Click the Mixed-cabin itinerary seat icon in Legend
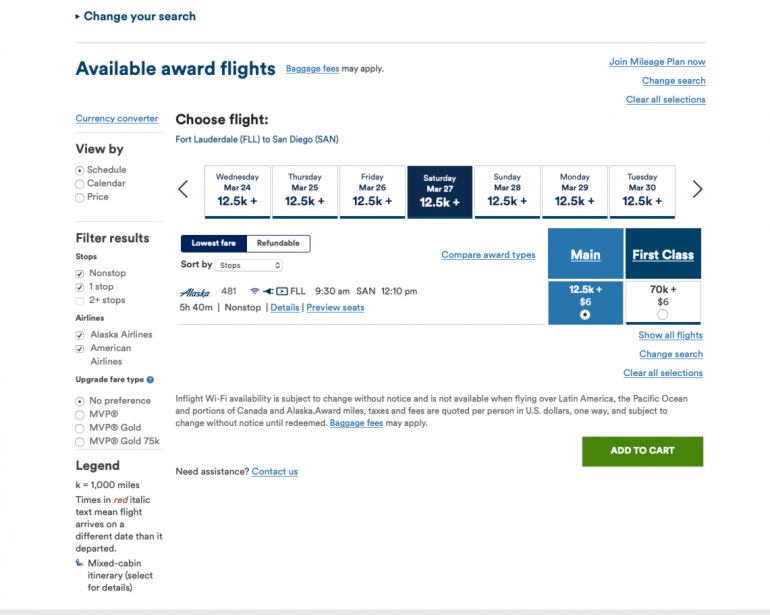The height and width of the screenshot is (615, 770). [x=79, y=563]
